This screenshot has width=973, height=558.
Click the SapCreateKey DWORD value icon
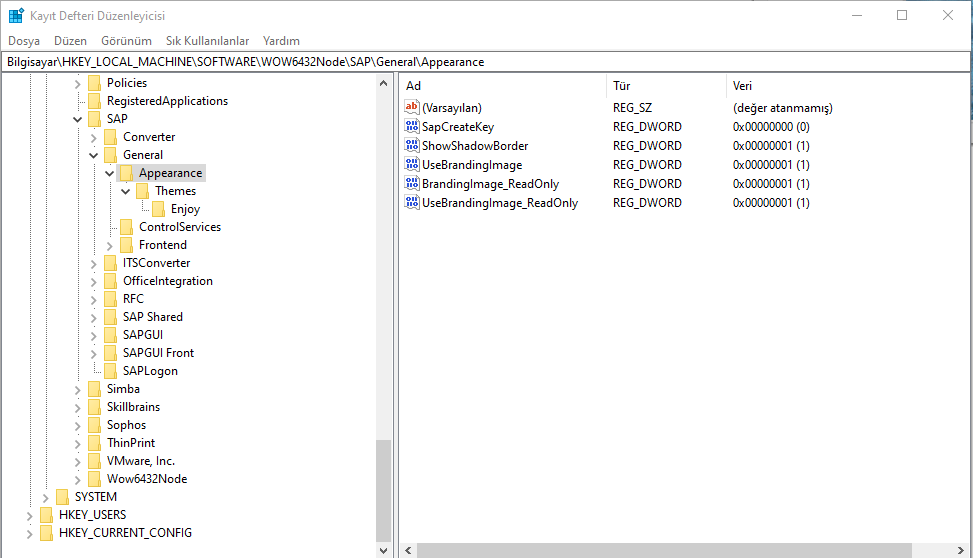click(x=412, y=127)
